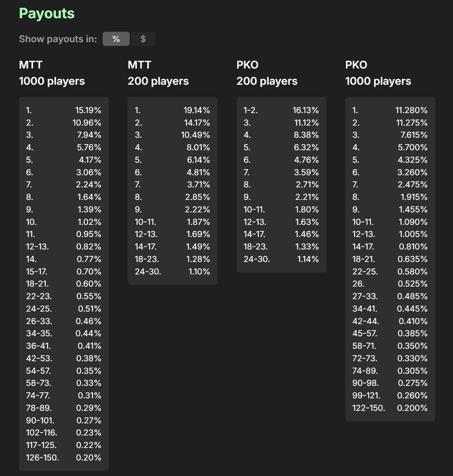The height and width of the screenshot is (476, 453).
Task: Switch payouts display to dollars
Action: coord(143,39)
